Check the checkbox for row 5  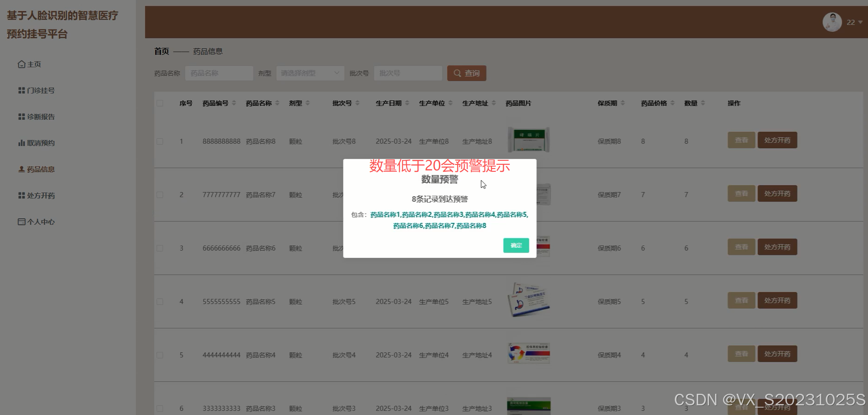click(x=160, y=355)
